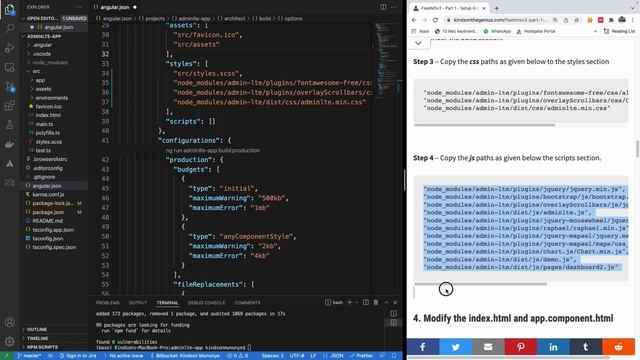Open the Accounts icon in activity bar
The height and width of the screenshot is (360, 640).
pyautogui.click(x=9, y=322)
